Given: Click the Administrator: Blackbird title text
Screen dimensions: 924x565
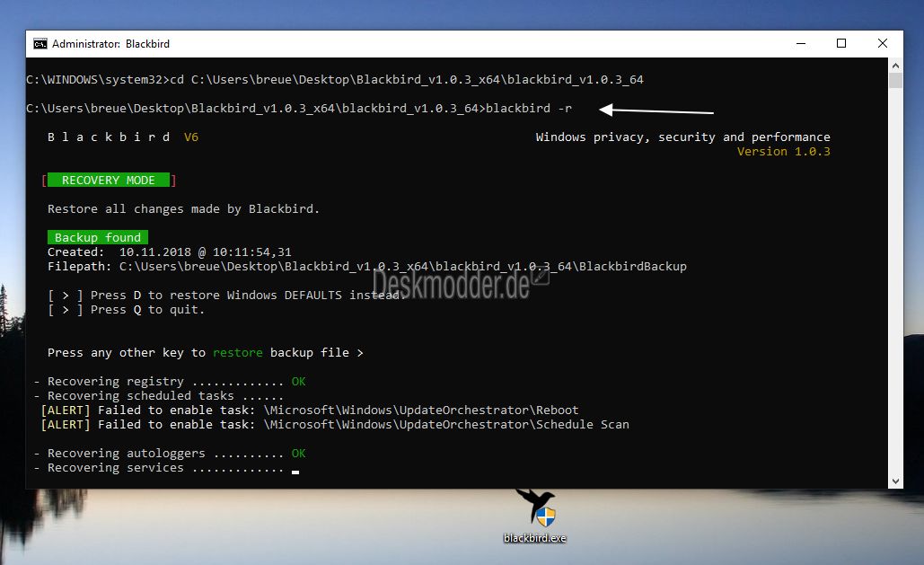Looking at the screenshot, I should (x=110, y=44).
